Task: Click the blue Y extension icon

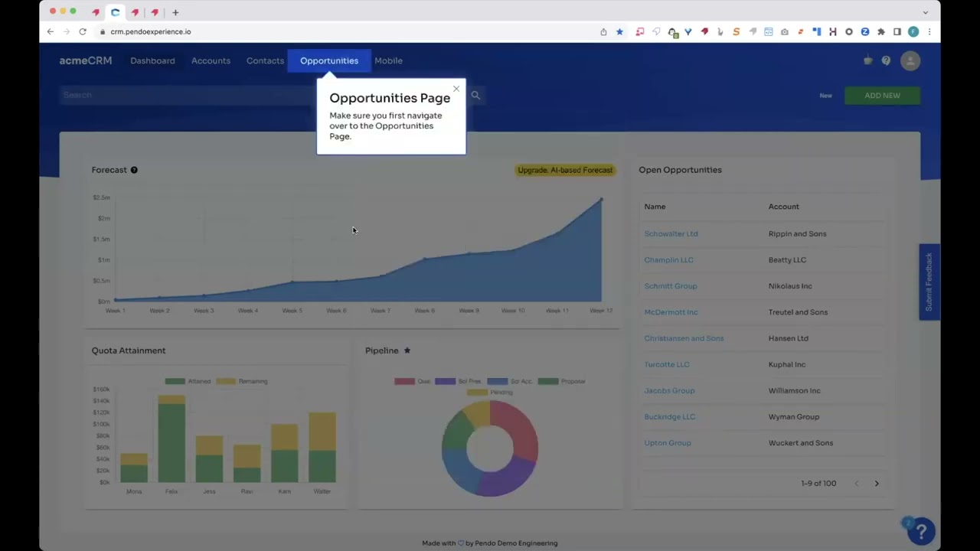Action: 688,31
